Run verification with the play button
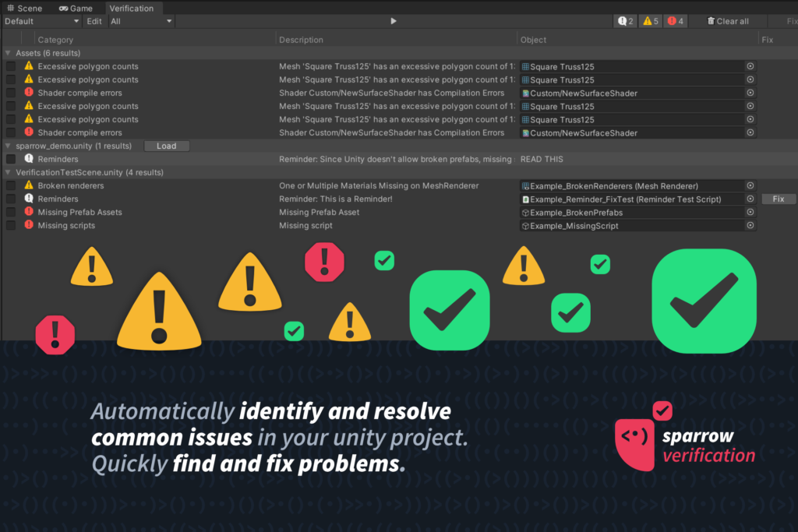Image resolution: width=798 pixels, height=532 pixels. [x=394, y=21]
